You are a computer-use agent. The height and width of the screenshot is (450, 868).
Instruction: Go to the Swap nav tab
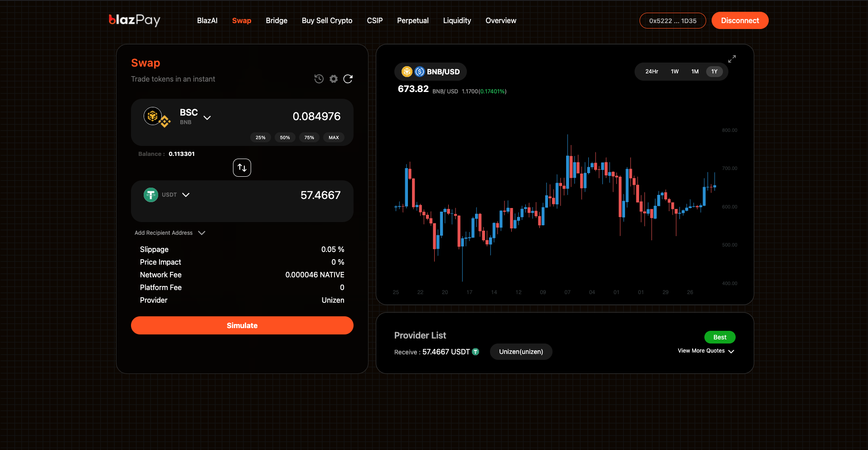pos(242,20)
